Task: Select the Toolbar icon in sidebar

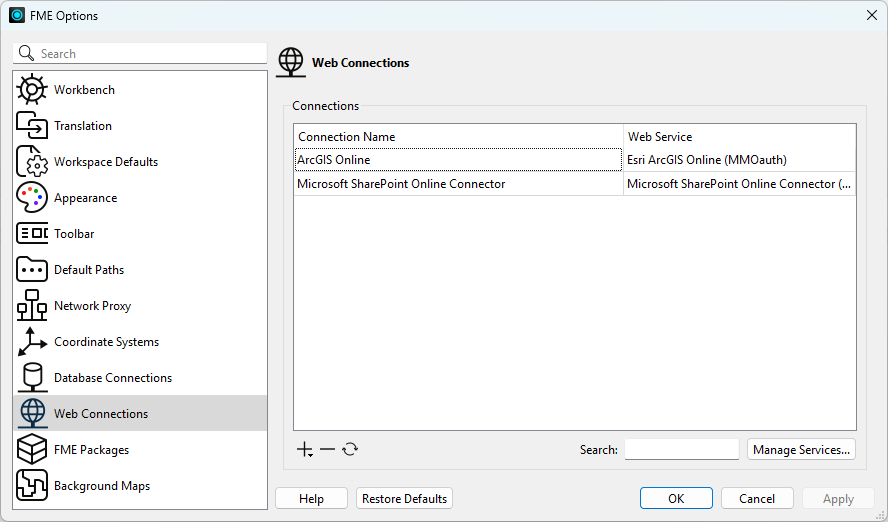Action: click(x=32, y=233)
